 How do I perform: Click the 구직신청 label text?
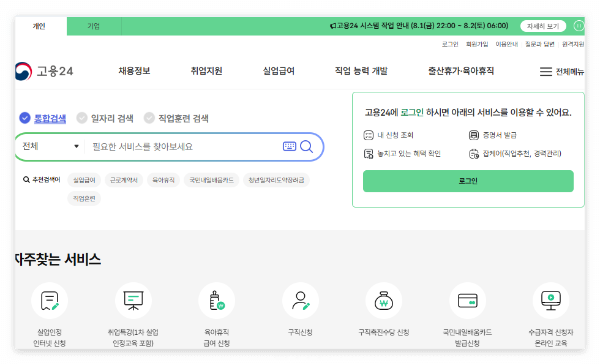(300, 332)
